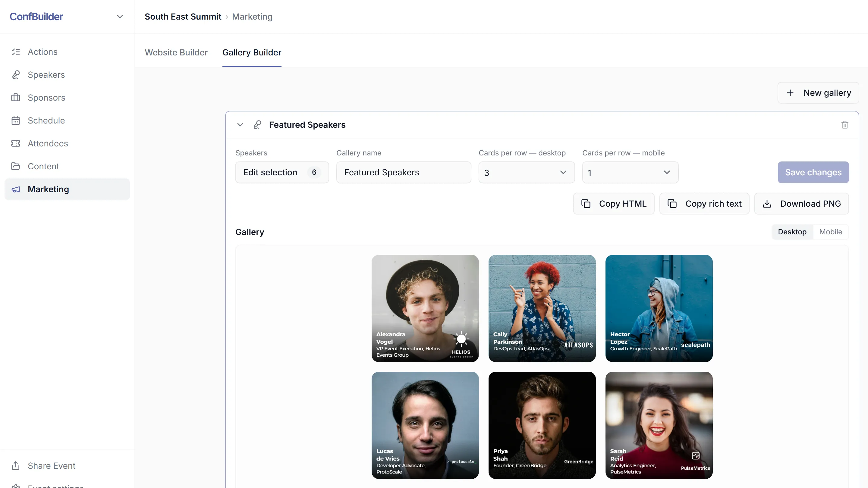Click the copy icon in Copy HTML
868x488 pixels.
click(586, 204)
